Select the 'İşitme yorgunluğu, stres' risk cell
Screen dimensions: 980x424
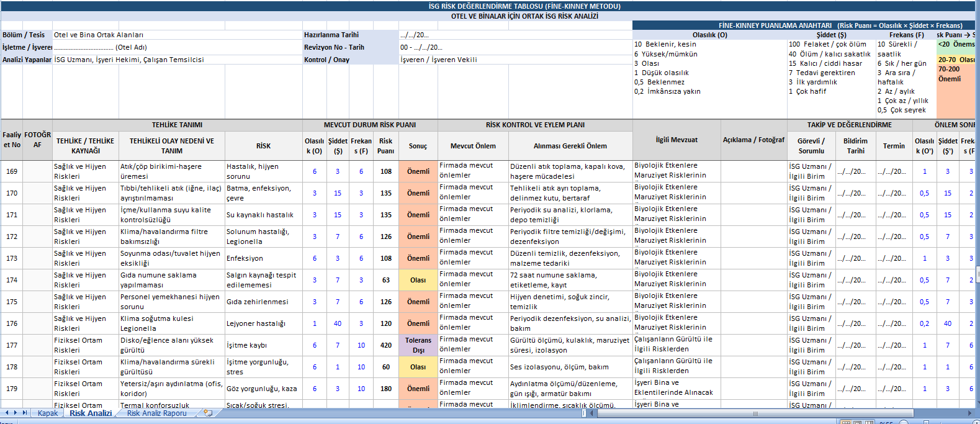(x=263, y=367)
